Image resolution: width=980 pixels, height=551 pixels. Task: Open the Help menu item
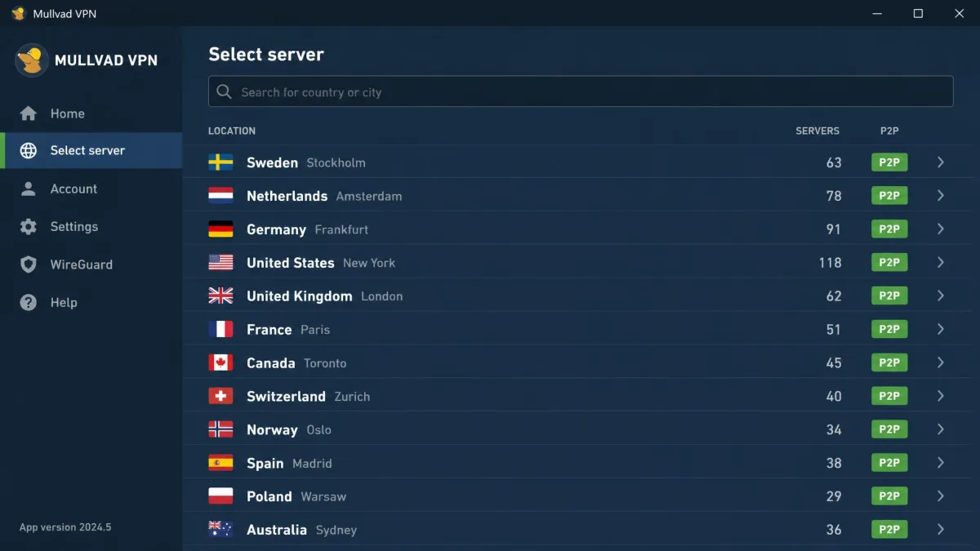point(91,302)
